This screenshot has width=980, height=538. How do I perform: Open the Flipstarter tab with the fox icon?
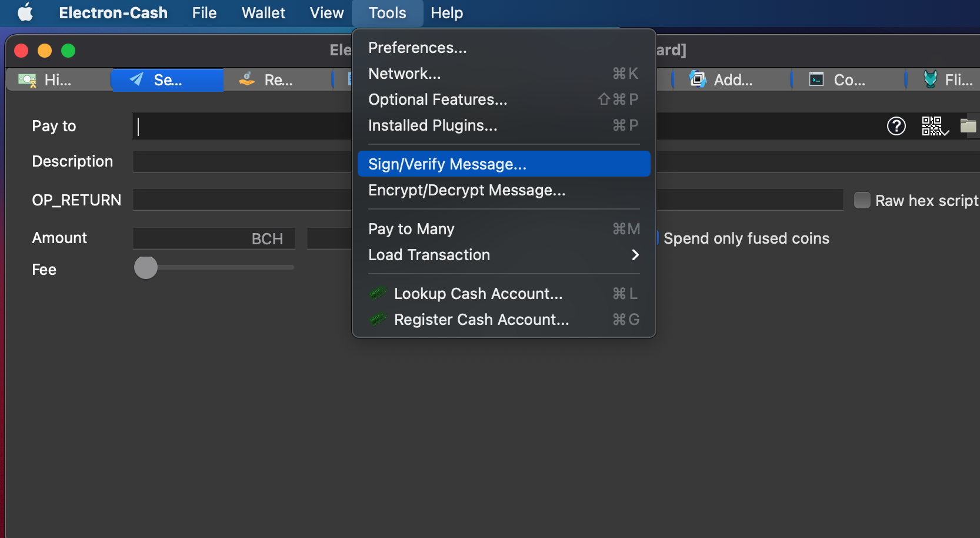[944, 80]
